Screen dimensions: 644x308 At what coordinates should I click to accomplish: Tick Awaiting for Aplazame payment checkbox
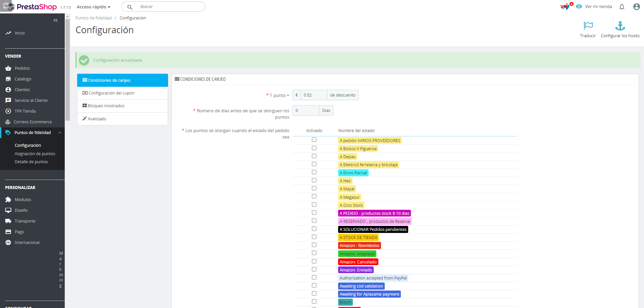314,294
